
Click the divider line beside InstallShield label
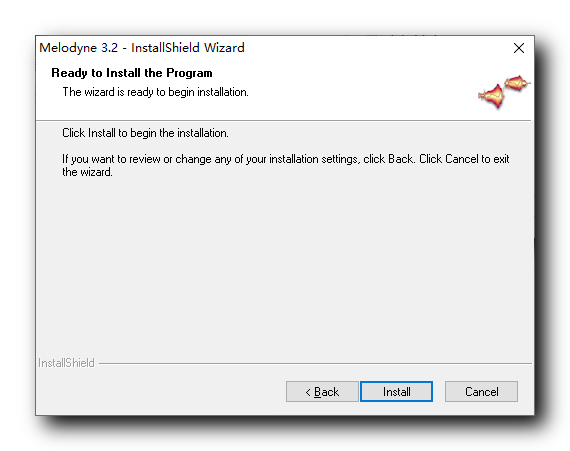(x=315, y=363)
